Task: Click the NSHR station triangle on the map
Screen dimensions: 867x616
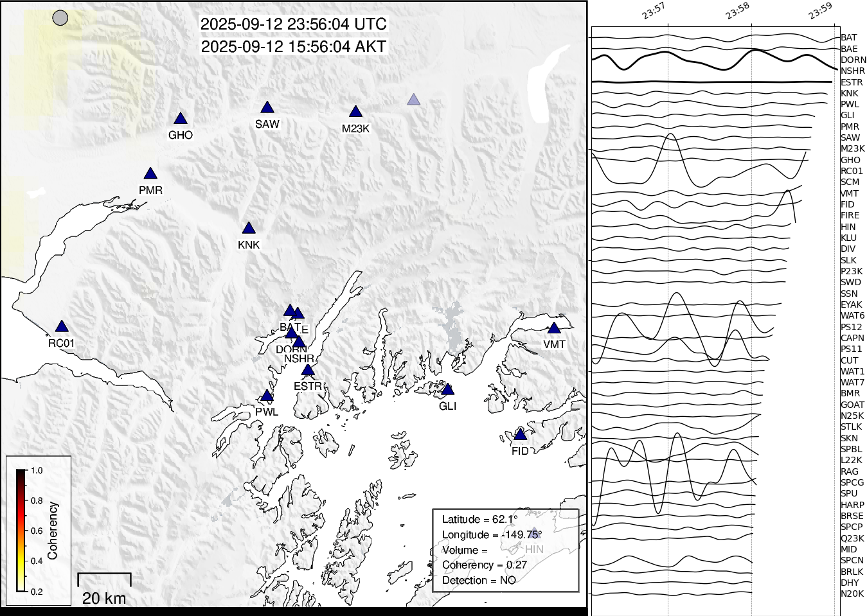Action: 298,342
